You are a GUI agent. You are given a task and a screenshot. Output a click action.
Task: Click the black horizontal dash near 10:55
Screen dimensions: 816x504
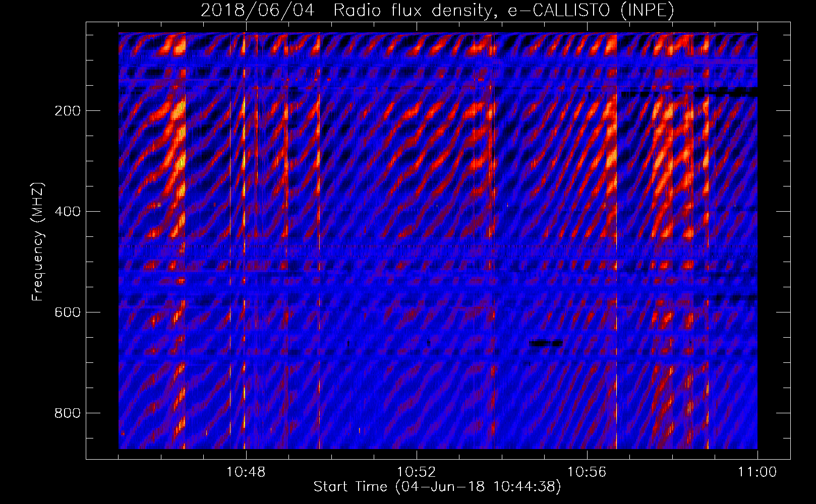[x=546, y=343]
